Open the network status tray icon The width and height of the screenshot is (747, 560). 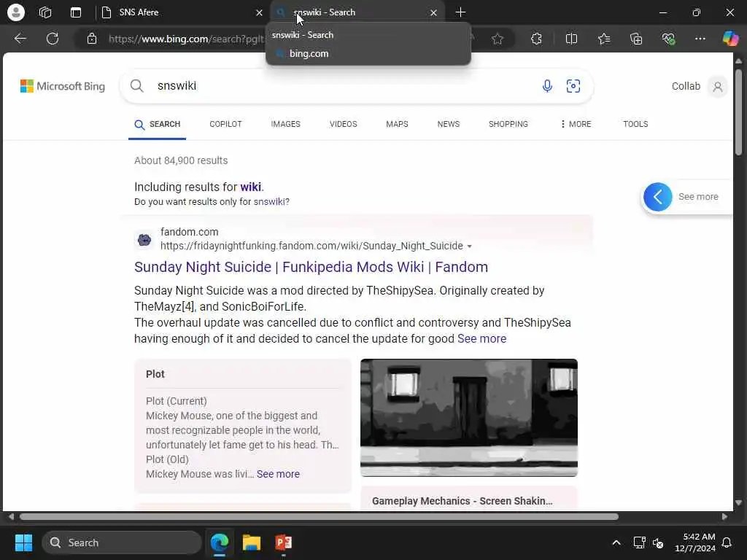pos(639,542)
